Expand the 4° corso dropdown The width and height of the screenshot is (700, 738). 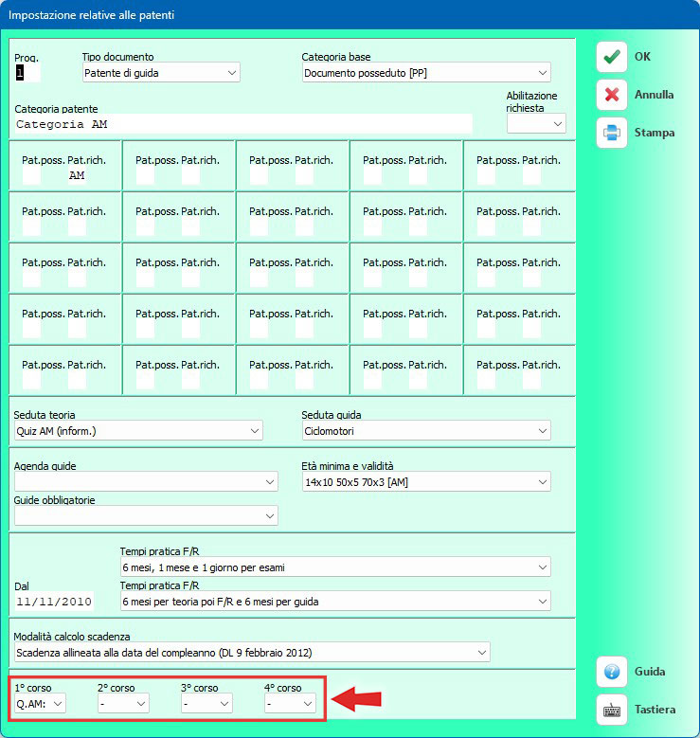290,704
